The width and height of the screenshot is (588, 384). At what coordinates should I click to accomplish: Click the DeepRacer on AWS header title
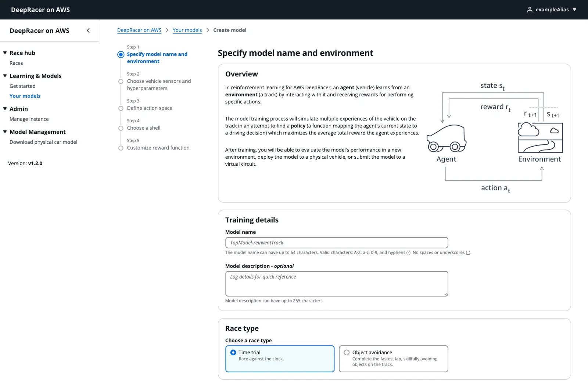click(40, 10)
